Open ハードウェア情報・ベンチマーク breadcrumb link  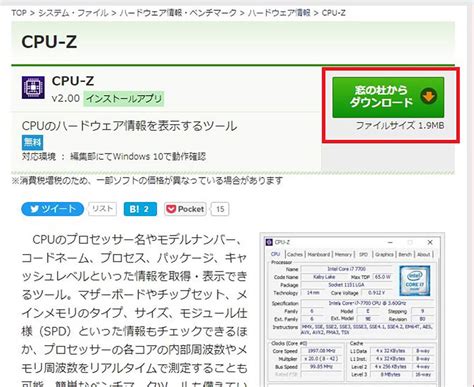(178, 13)
